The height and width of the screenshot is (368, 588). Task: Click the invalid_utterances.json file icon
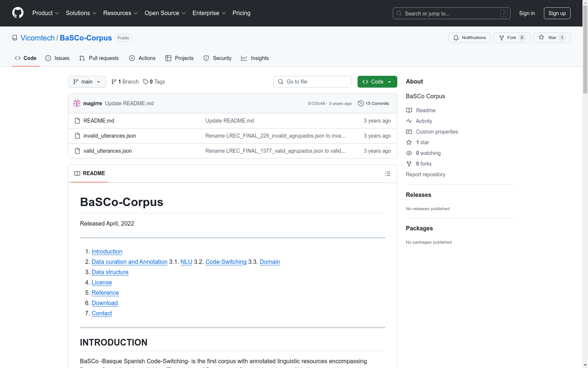pos(77,136)
